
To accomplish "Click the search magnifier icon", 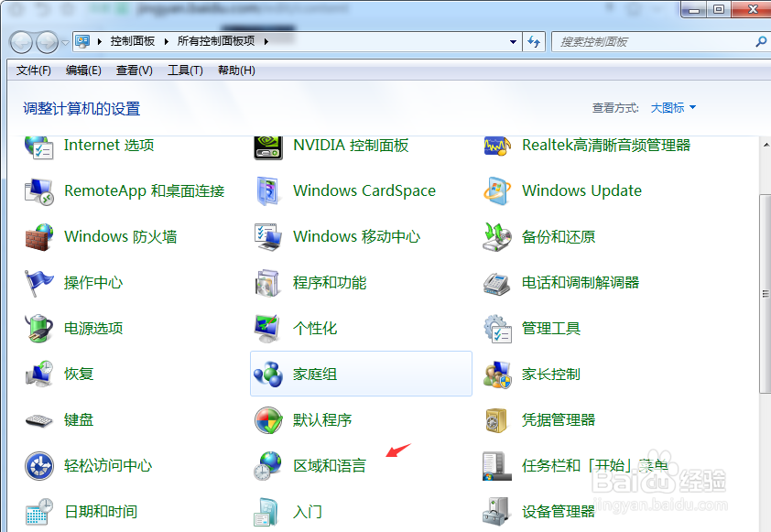I will 760,42.
